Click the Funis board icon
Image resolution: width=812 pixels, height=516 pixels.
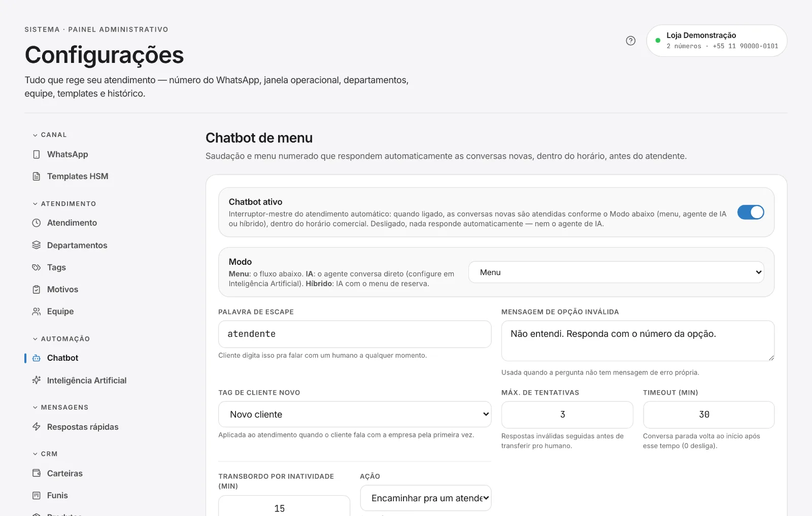pyautogui.click(x=37, y=495)
